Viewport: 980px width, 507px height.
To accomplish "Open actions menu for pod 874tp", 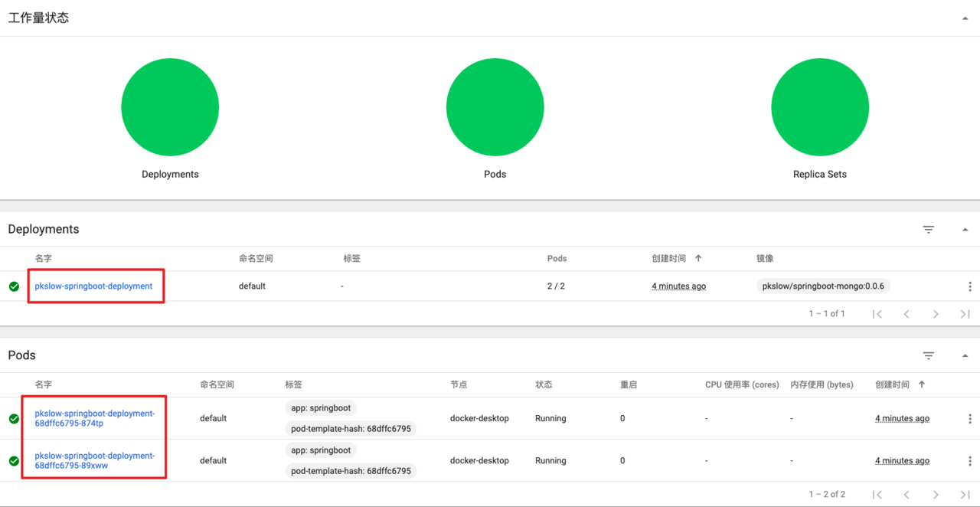I will pyautogui.click(x=969, y=419).
